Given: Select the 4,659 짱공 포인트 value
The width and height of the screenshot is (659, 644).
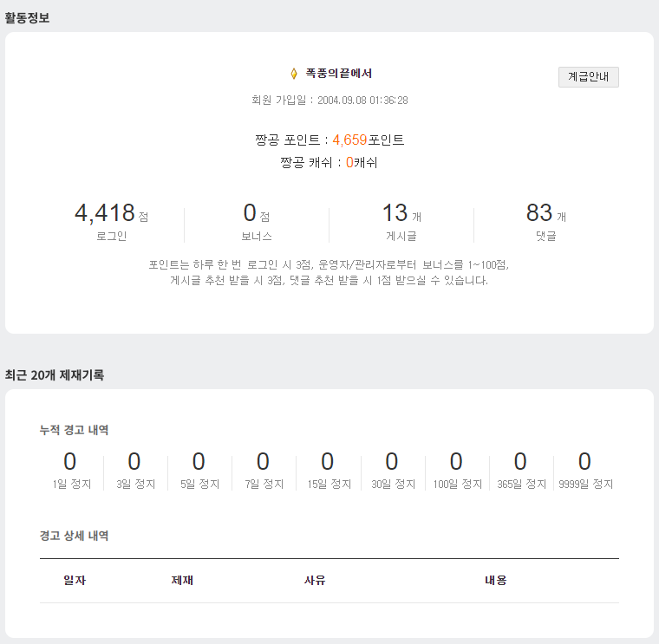Looking at the screenshot, I should [350, 140].
